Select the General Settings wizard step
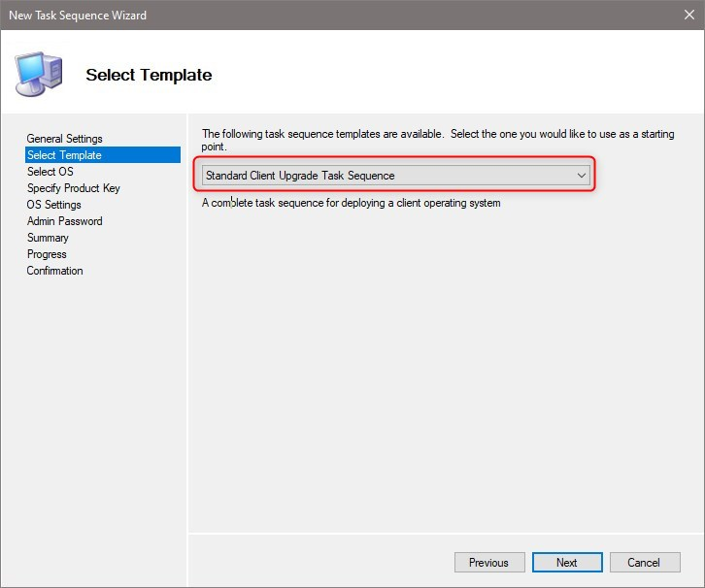The height and width of the screenshot is (588, 705). click(64, 139)
